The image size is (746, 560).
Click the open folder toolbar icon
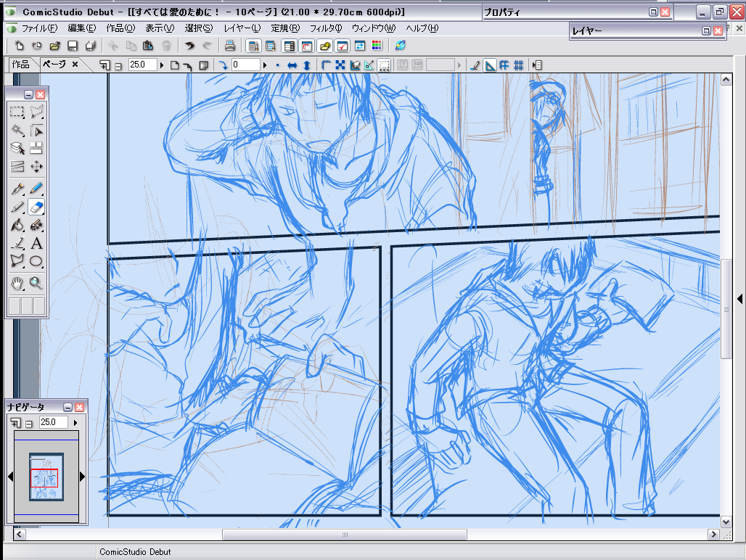click(x=54, y=46)
